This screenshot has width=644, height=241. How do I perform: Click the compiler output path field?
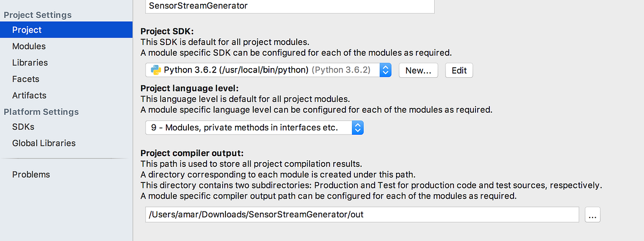tap(362, 215)
